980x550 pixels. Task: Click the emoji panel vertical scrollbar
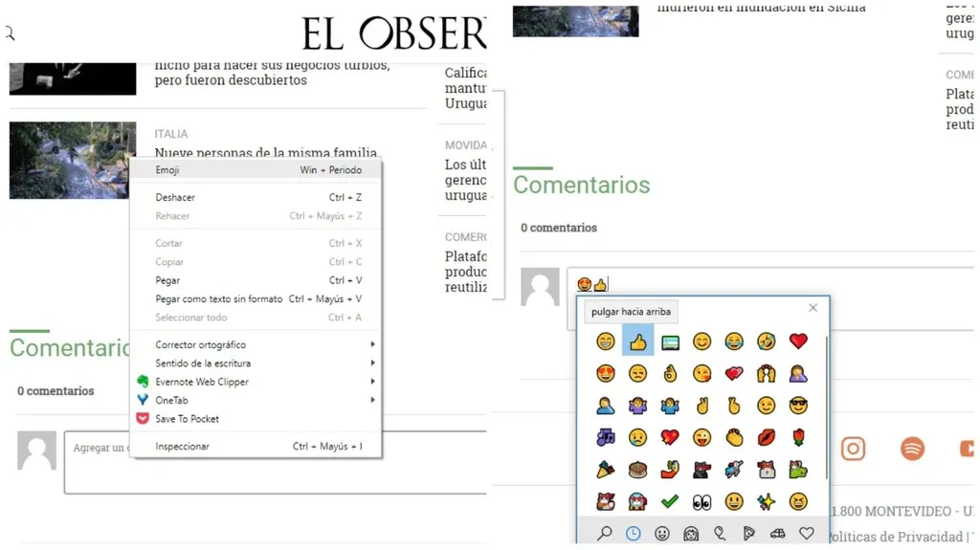[825, 402]
